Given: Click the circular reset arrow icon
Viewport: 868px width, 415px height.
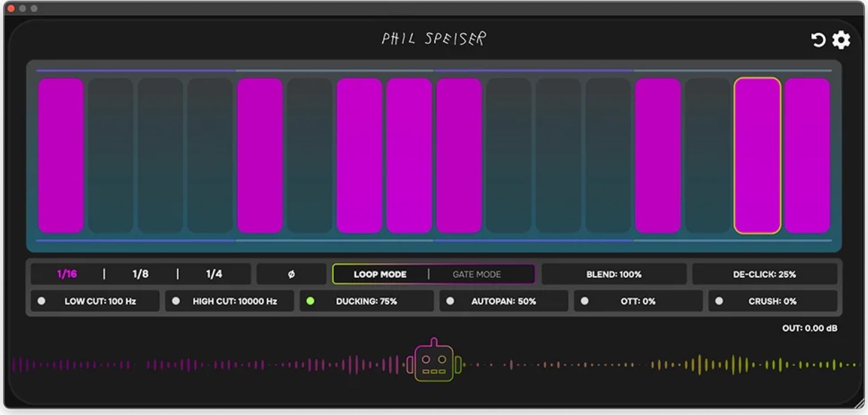Looking at the screenshot, I should coord(818,40).
